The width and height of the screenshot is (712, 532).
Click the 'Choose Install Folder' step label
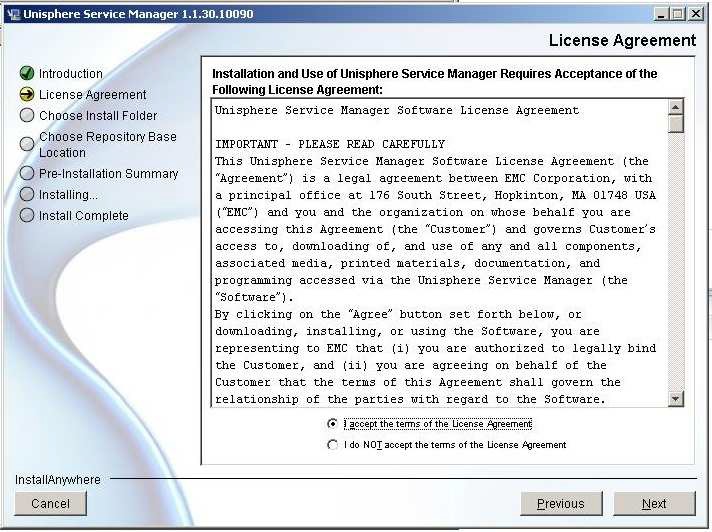[x=98, y=115]
